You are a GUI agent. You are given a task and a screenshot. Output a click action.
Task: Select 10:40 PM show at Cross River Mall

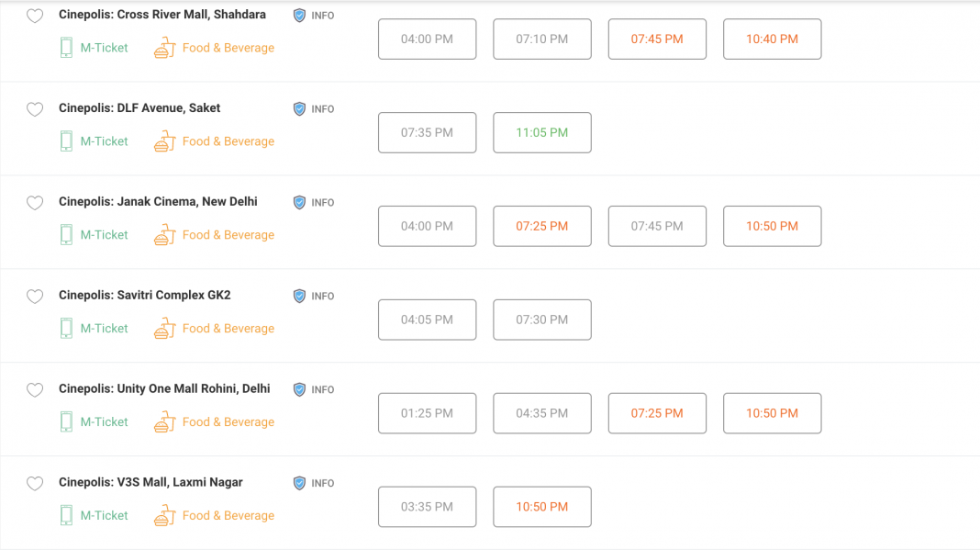click(x=772, y=39)
